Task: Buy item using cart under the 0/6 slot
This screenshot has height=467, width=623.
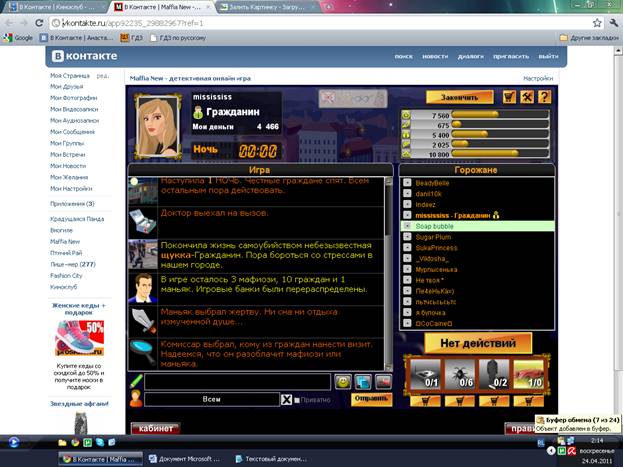Action: click(460, 401)
